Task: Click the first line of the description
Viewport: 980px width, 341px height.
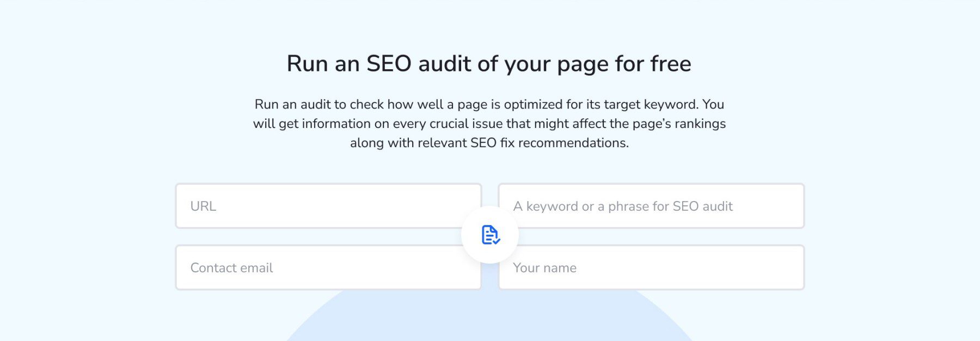Action: (x=489, y=104)
